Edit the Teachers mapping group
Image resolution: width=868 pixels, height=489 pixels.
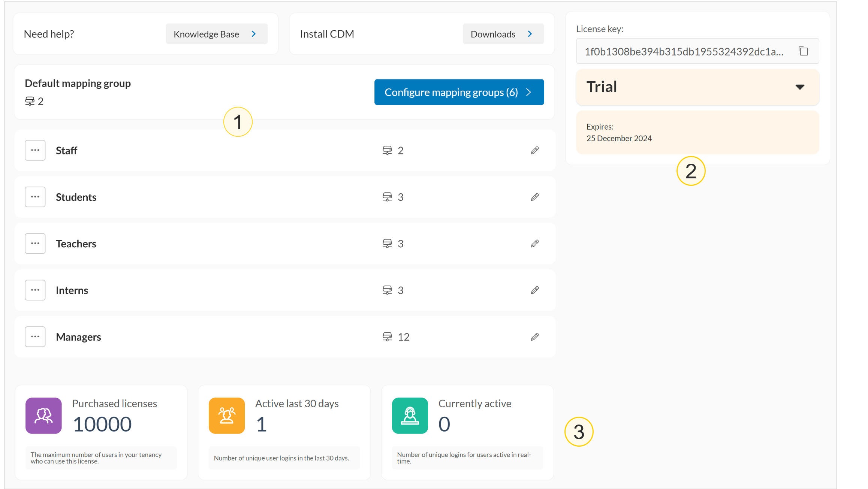(x=535, y=244)
